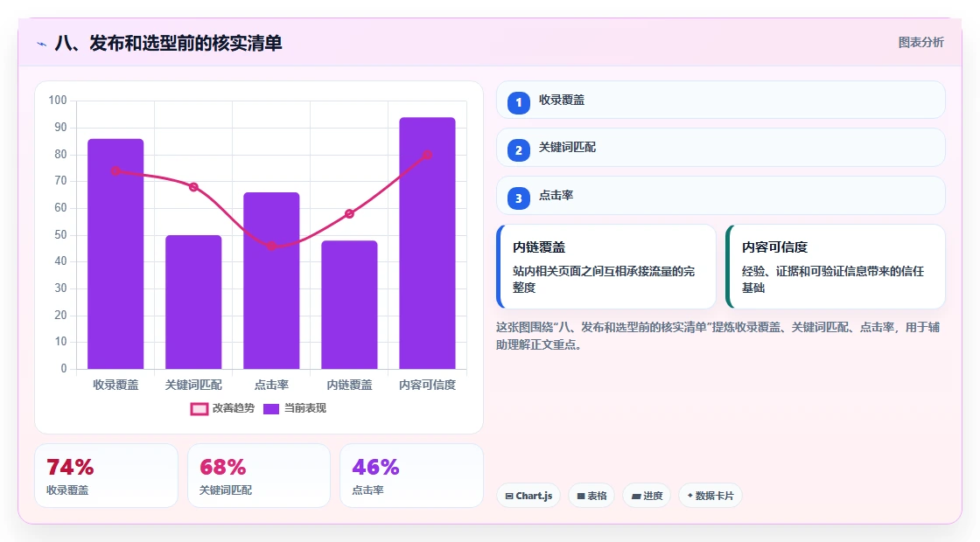Click the 表格 tag
The width and height of the screenshot is (980, 542).
[591, 496]
